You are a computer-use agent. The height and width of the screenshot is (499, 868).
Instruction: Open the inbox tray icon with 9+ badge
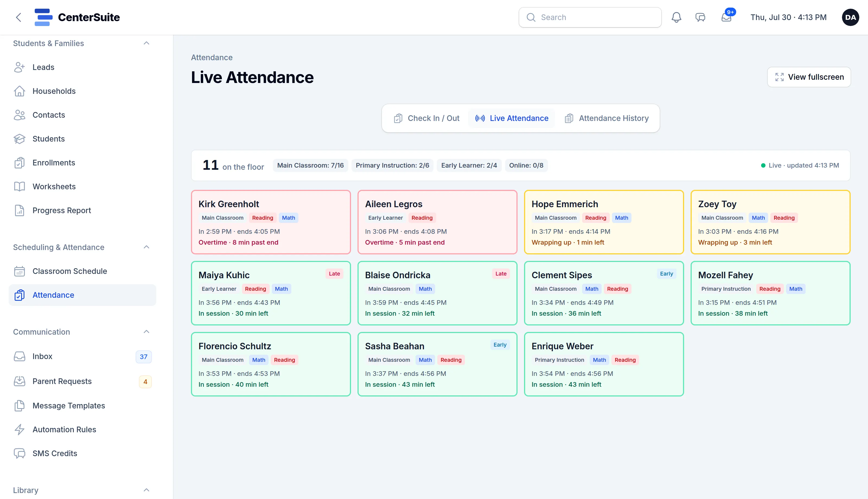coord(726,17)
